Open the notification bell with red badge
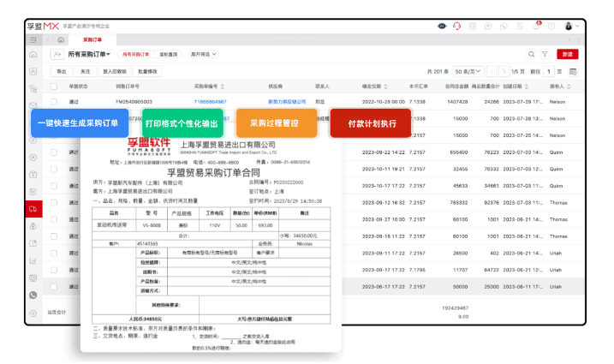 pyautogui.click(x=535, y=26)
